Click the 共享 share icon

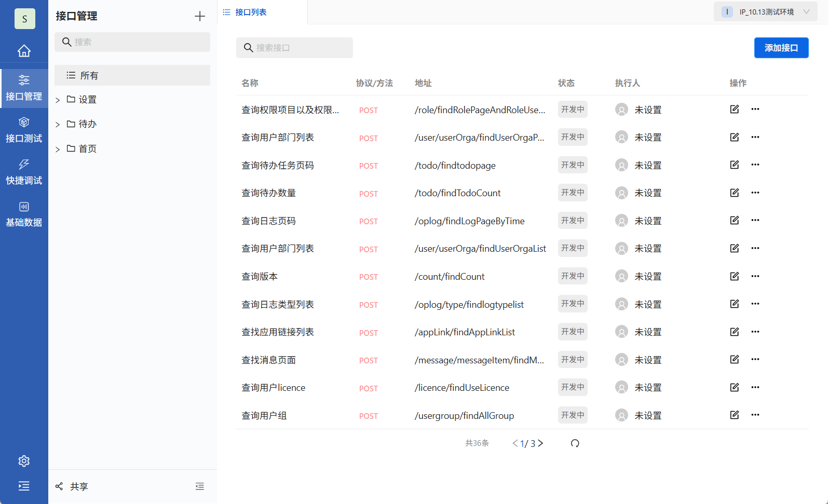59,486
